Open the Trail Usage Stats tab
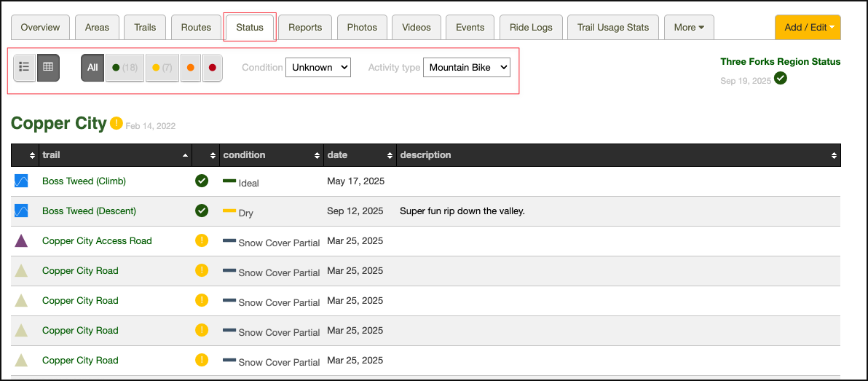 pyautogui.click(x=612, y=28)
